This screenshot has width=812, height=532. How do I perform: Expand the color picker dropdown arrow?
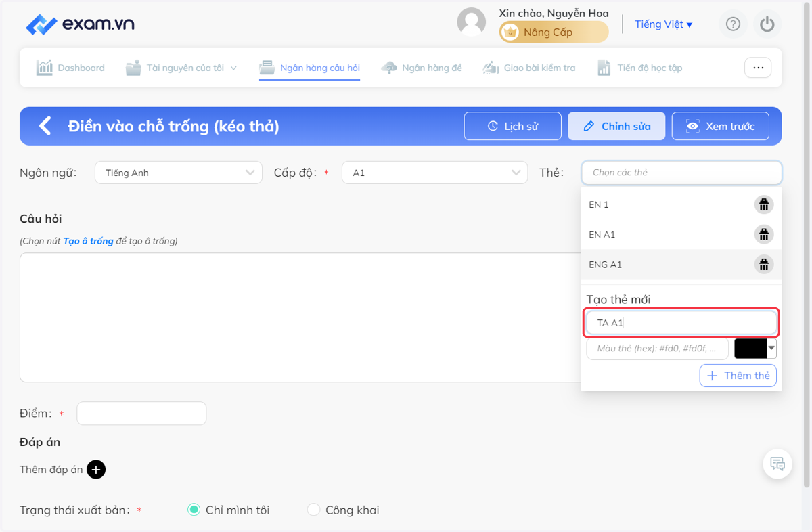click(771, 349)
